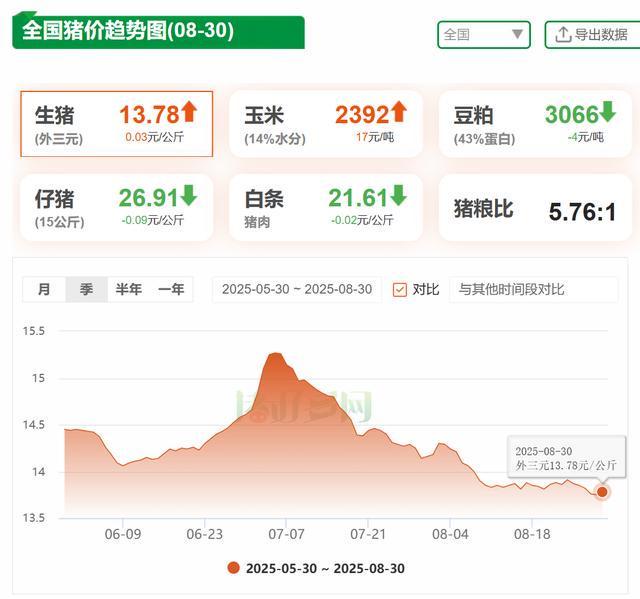Click the 2025-08-30 data point marker
Image resolution: width=640 pixels, height=599 pixels.
[602, 491]
